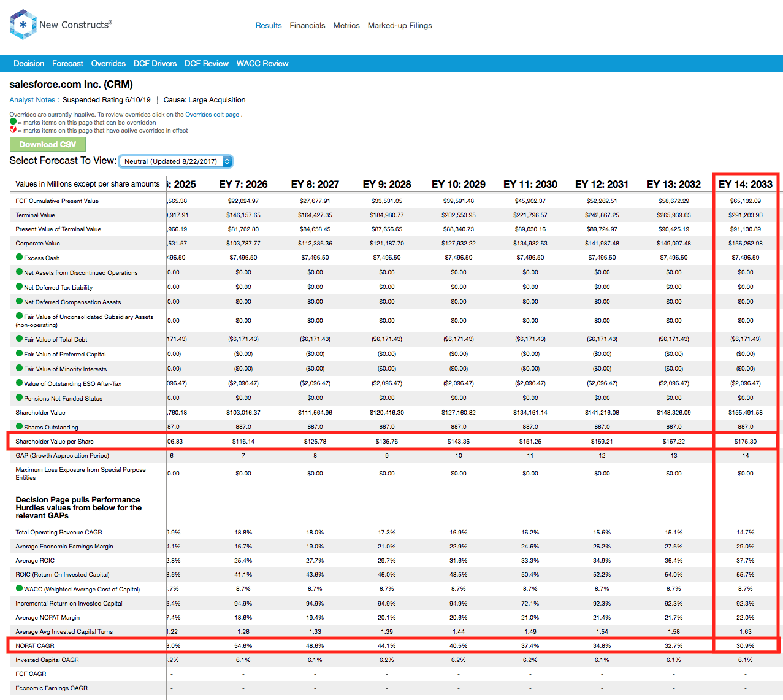Click green dot beside Fair Value of Minority Interests
783x700 pixels.
[x=20, y=368]
